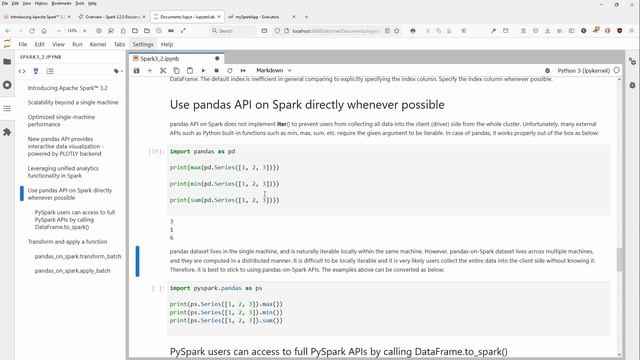Open the browser hamburger menu
Viewport: 640px width, 360px height.
(x=631, y=31)
